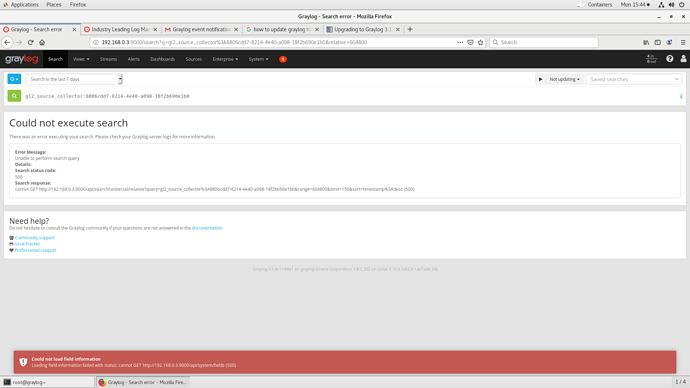The image size is (690, 388).
Task: Click the browser Back arrow
Action: pyautogui.click(x=7, y=42)
